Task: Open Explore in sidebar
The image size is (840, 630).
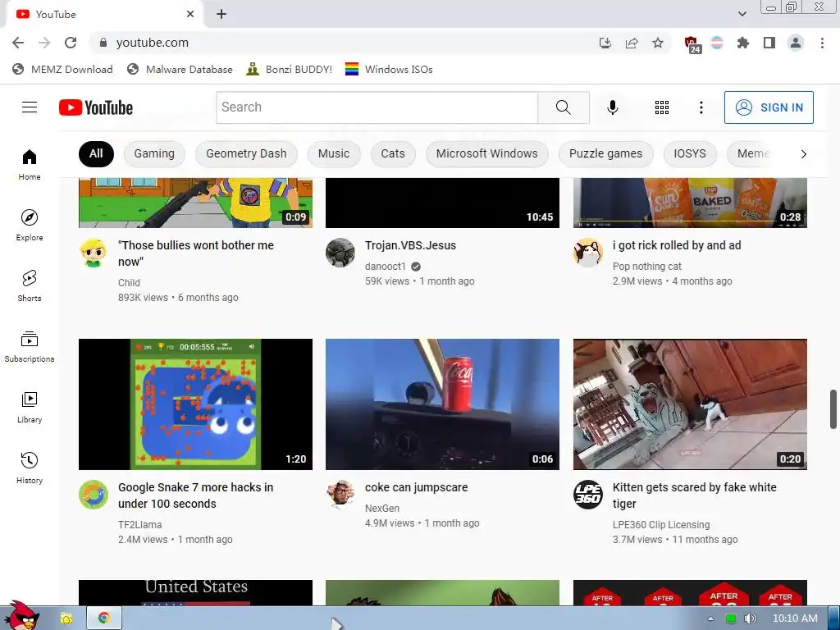Action: [30, 225]
